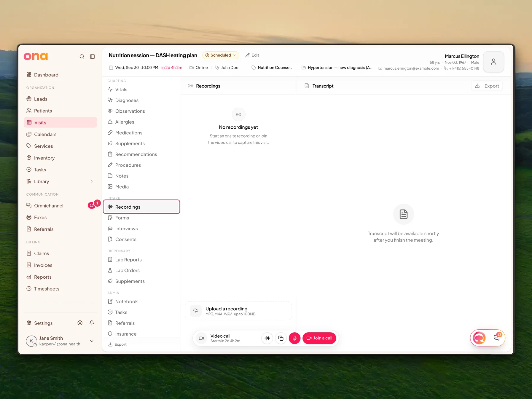Click the Hypertension — new diagnosis case label
Viewport: 532px width, 399px height.
[337, 68]
